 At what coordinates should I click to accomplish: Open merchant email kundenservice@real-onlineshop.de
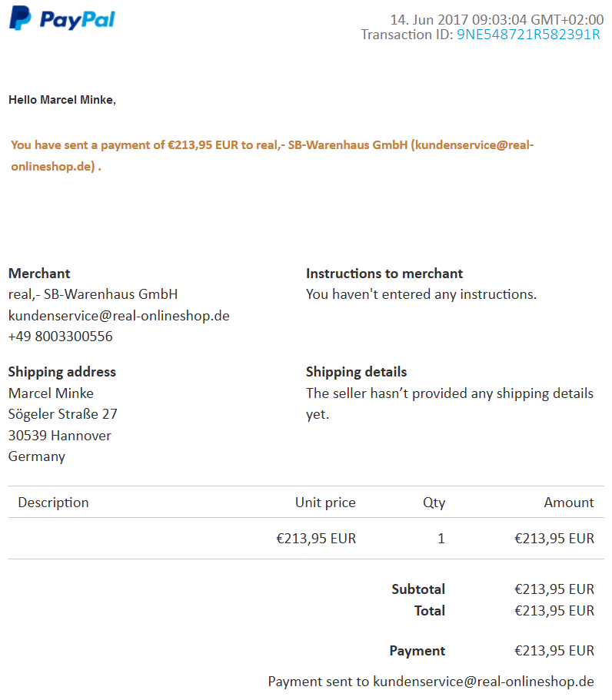click(x=119, y=316)
